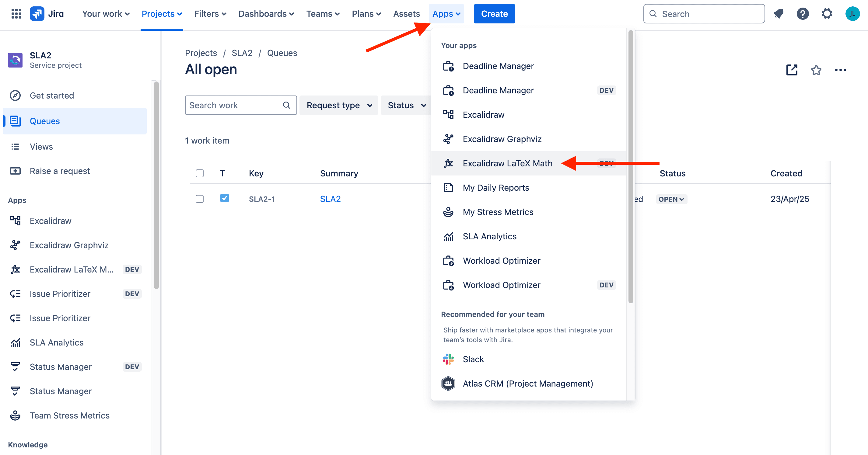Click the SLA2-1 work item type icon
Viewport: 868px width, 455px height.
pyautogui.click(x=224, y=198)
